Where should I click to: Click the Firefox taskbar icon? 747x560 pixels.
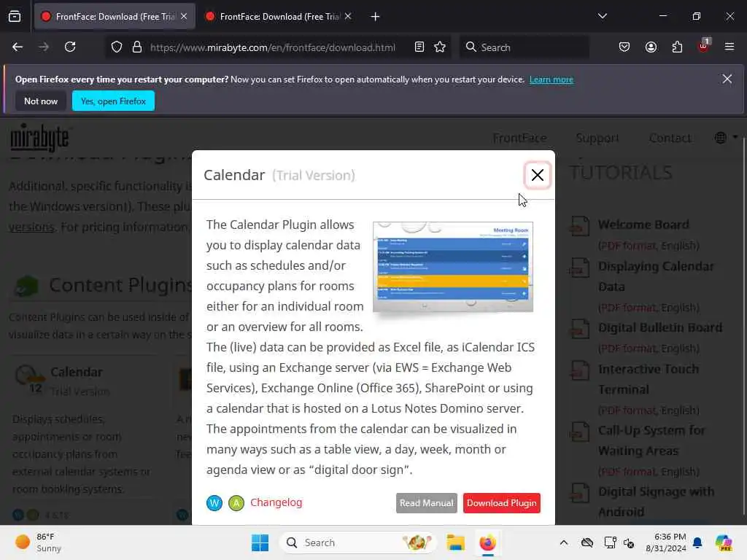point(487,542)
